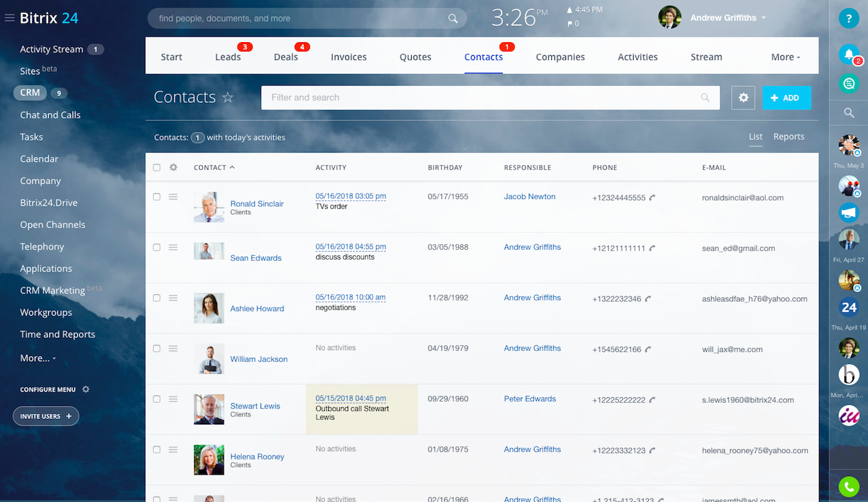Viewport: 868px width, 502px height.
Task: Check the box for Ronald Sinclair
Action: (x=156, y=197)
